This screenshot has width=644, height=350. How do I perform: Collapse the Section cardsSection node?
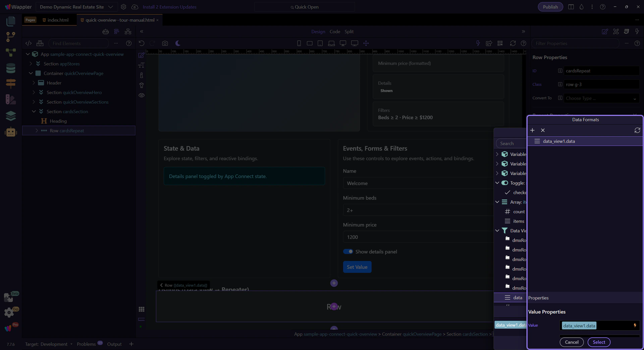pos(34,111)
